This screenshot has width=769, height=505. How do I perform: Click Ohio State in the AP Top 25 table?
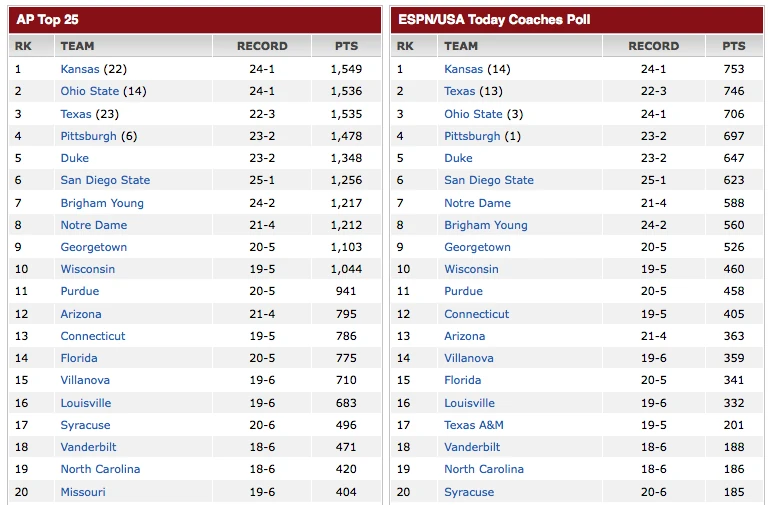[89, 91]
